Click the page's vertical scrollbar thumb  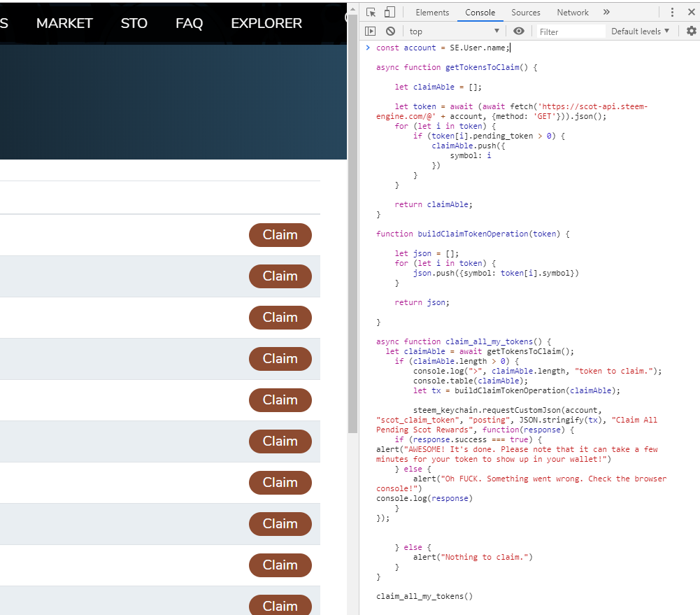coord(352,223)
